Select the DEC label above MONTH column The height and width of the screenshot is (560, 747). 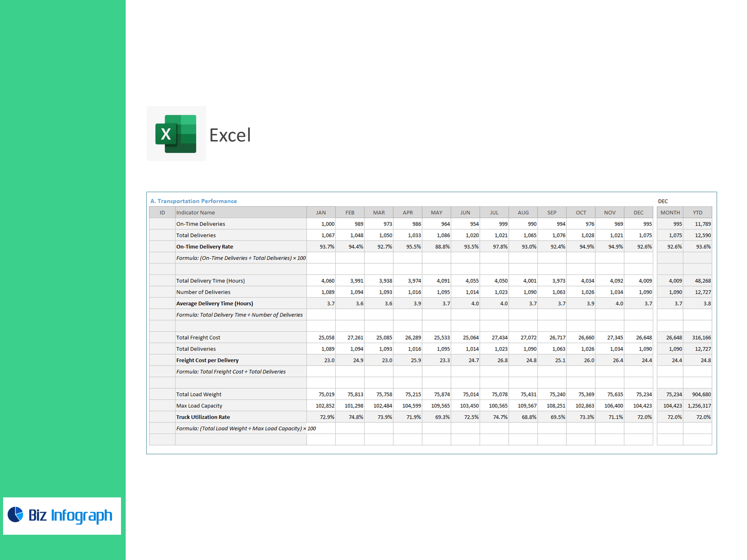point(663,201)
